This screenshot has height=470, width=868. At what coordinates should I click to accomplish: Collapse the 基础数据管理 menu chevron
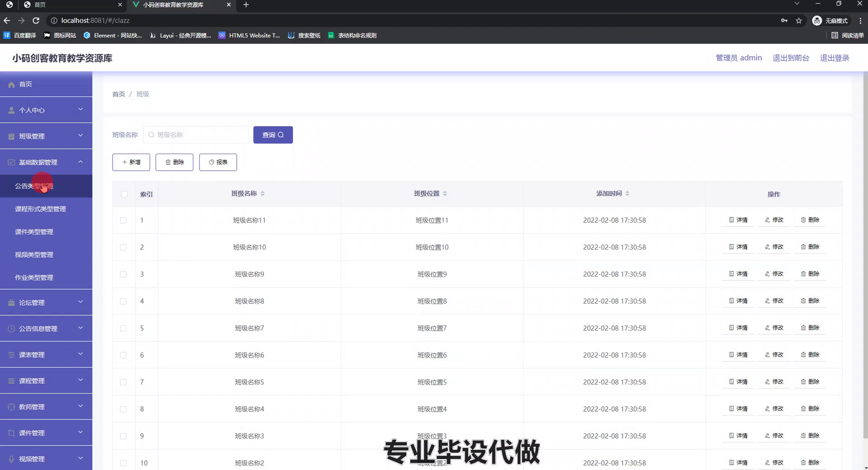pyautogui.click(x=80, y=162)
